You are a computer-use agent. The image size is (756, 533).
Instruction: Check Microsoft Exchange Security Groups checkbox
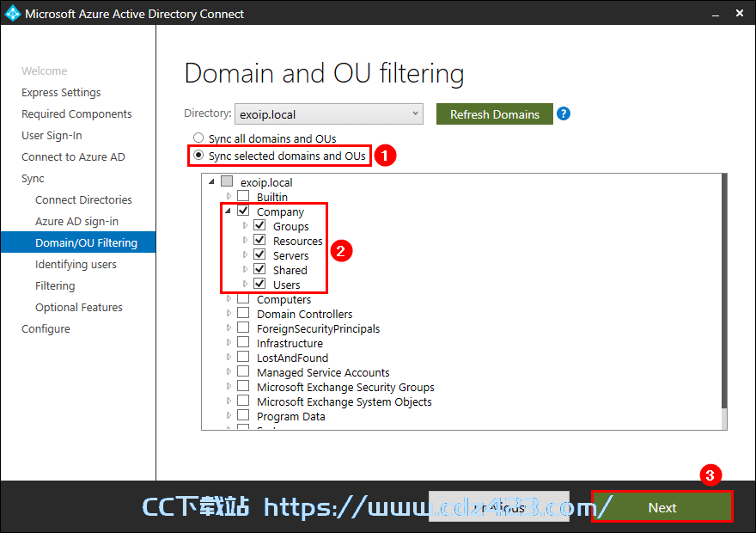pyautogui.click(x=243, y=386)
